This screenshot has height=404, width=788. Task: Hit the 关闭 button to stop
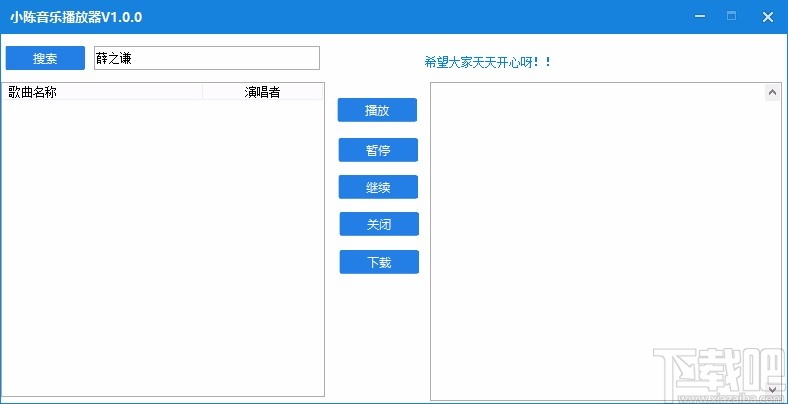[x=379, y=224]
